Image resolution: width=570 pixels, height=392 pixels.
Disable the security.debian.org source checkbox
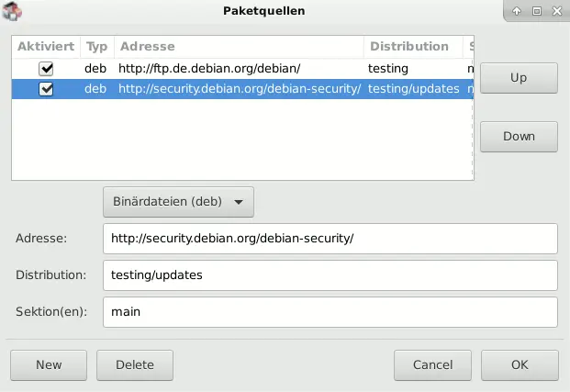(46, 89)
